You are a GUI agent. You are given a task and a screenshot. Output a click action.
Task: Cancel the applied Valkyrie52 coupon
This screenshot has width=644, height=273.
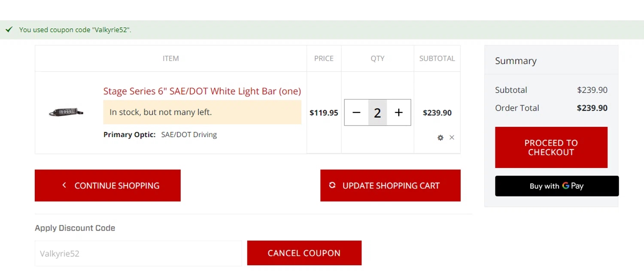click(x=304, y=253)
